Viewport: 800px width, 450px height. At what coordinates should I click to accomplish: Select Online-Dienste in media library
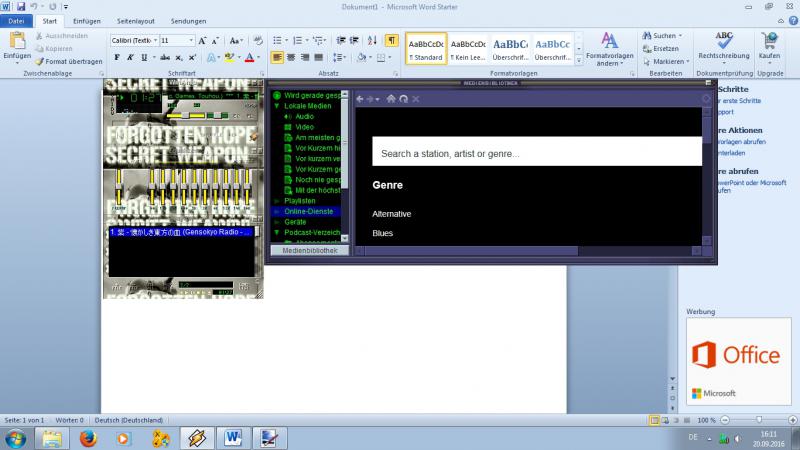pyautogui.click(x=308, y=211)
